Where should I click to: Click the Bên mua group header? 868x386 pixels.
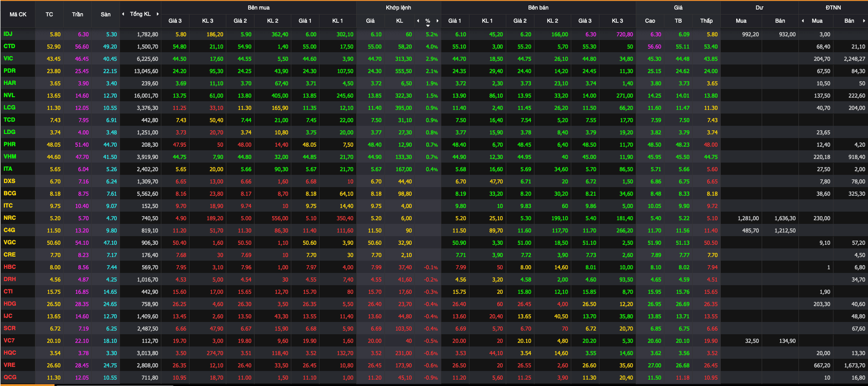259,8
